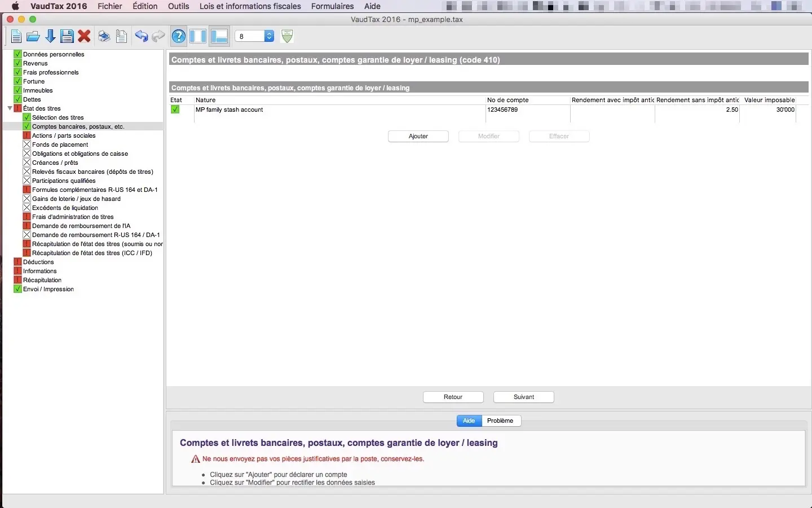Select Demande de remboursement de l'IA
812x508 pixels.
(81, 226)
